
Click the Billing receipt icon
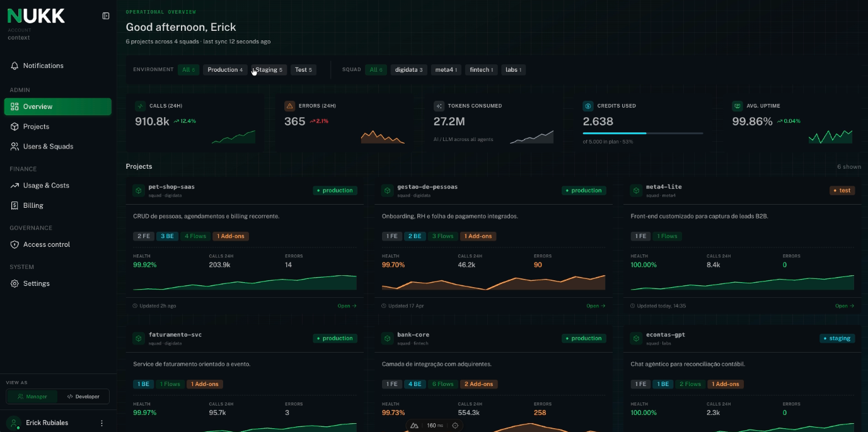pyautogui.click(x=14, y=205)
